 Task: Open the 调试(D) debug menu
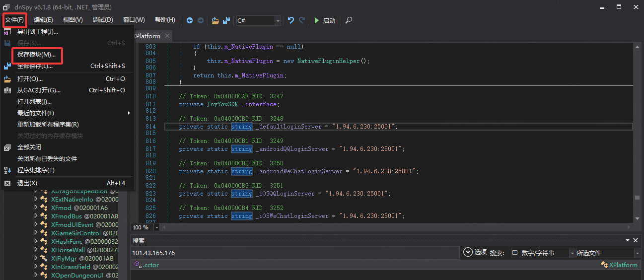click(103, 20)
